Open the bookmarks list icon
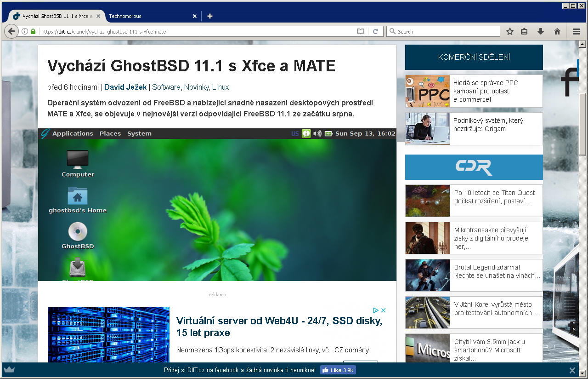The height and width of the screenshot is (379, 588). pos(524,31)
